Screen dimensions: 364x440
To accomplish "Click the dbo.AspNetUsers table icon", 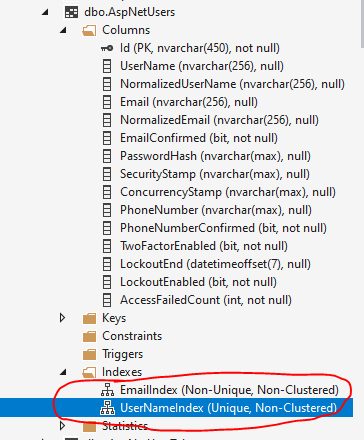I will click(71, 12).
